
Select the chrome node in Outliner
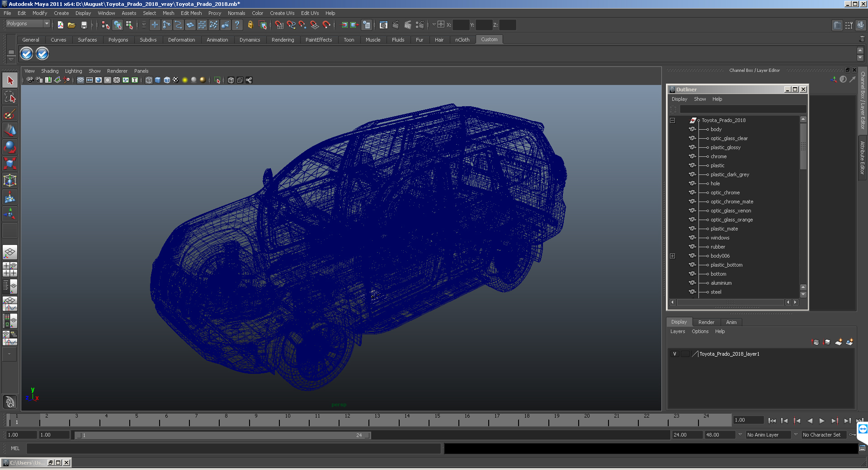(x=718, y=156)
